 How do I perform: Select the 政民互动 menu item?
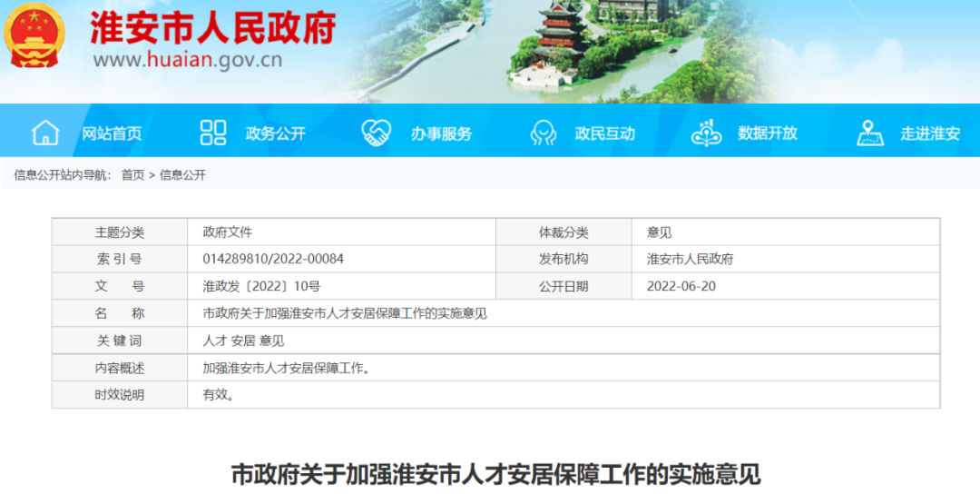[x=604, y=133]
